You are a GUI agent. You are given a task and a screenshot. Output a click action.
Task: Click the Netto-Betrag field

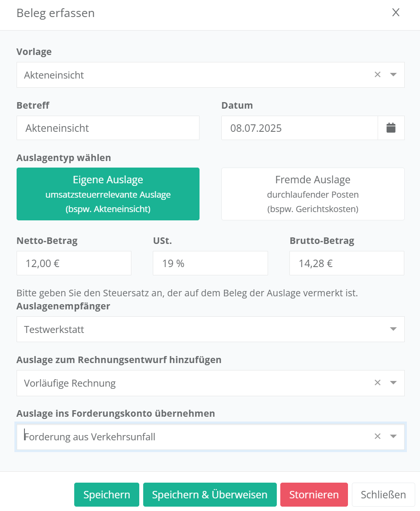click(x=74, y=263)
